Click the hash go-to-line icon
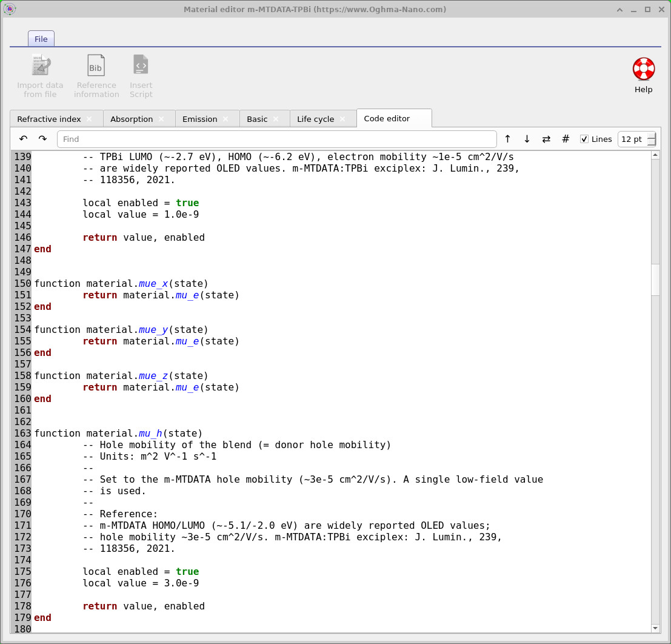 pos(566,139)
